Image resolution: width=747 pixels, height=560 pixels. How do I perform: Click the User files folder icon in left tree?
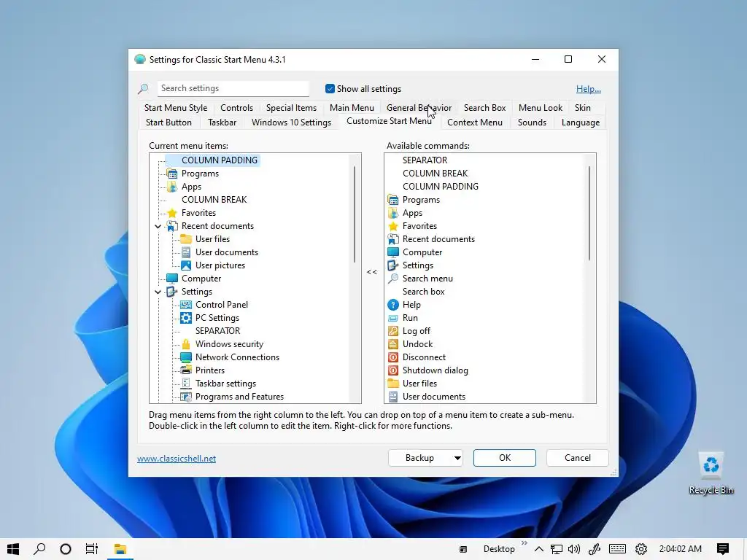tap(186, 239)
